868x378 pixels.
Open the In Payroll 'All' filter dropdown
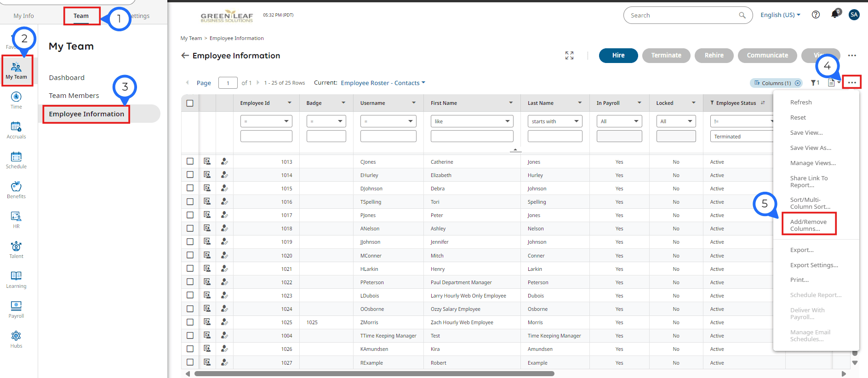tap(619, 121)
